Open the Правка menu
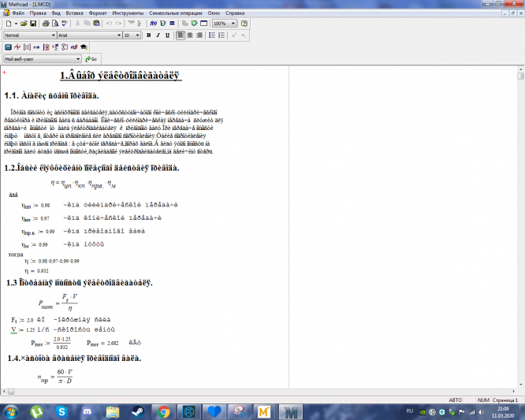The width and height of the screenshot is (525, 420). pyautogui.click(x=38, y=13)
